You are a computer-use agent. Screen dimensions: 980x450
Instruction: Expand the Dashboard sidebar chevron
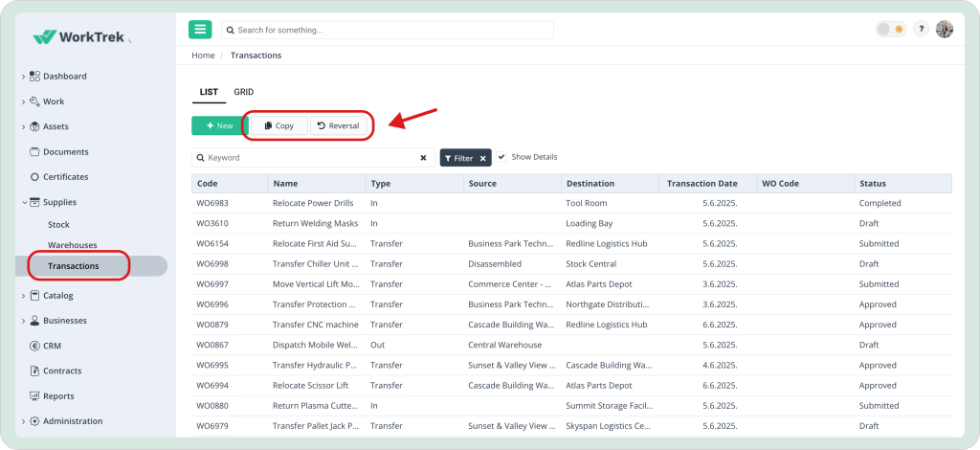pos(23,77)
